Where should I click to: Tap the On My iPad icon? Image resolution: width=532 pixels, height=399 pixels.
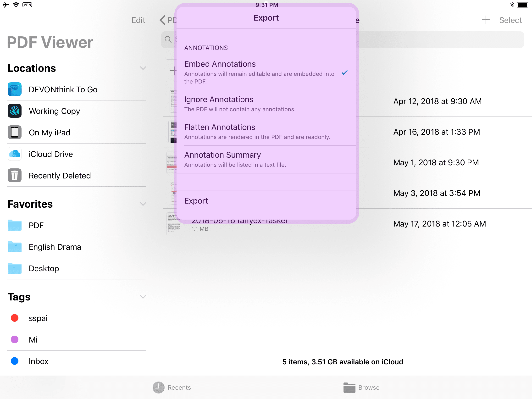[14, 133]
